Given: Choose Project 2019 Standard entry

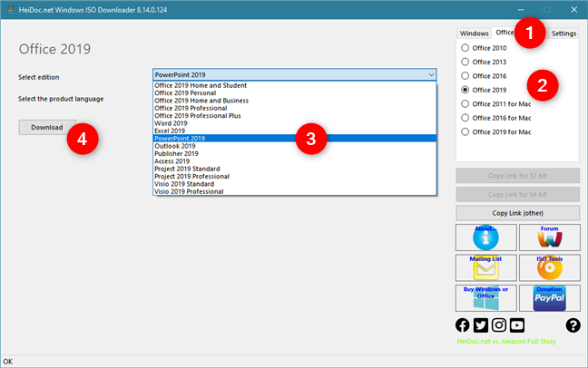Looking at the screenshot, I should pyautogui.click(x=295, y=169).
